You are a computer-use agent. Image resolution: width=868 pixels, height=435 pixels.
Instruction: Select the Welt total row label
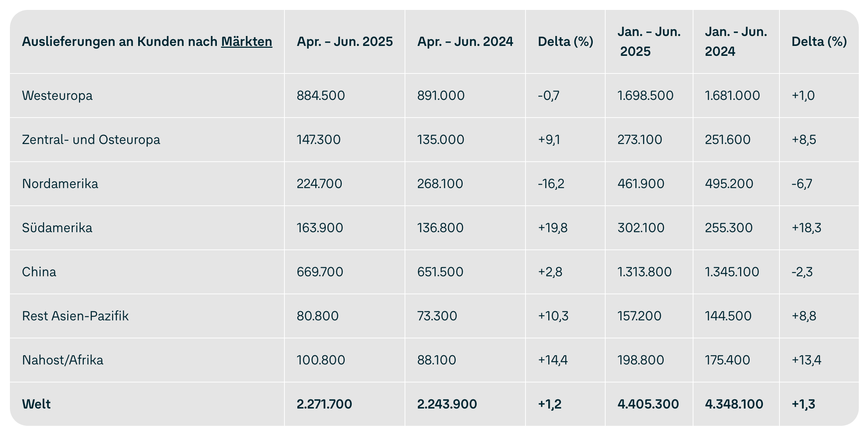pyautogui.click(x=36, y=404)
